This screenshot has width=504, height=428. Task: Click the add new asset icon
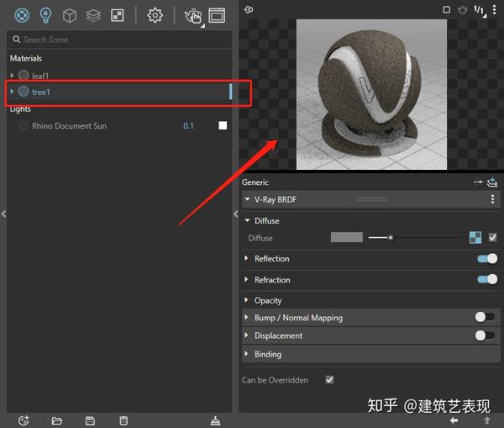tap(24, 420)
